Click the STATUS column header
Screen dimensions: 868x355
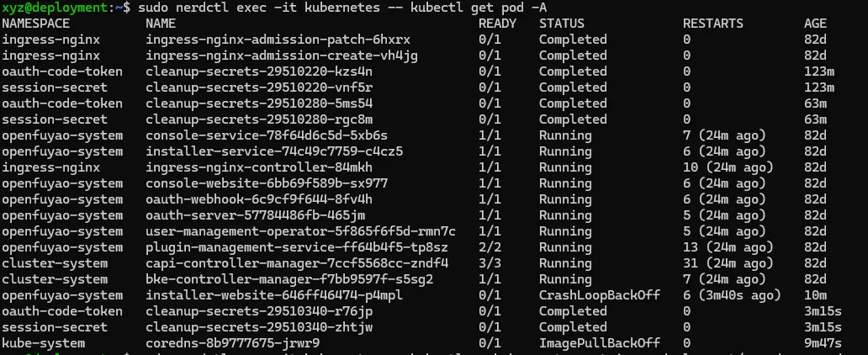562,24
